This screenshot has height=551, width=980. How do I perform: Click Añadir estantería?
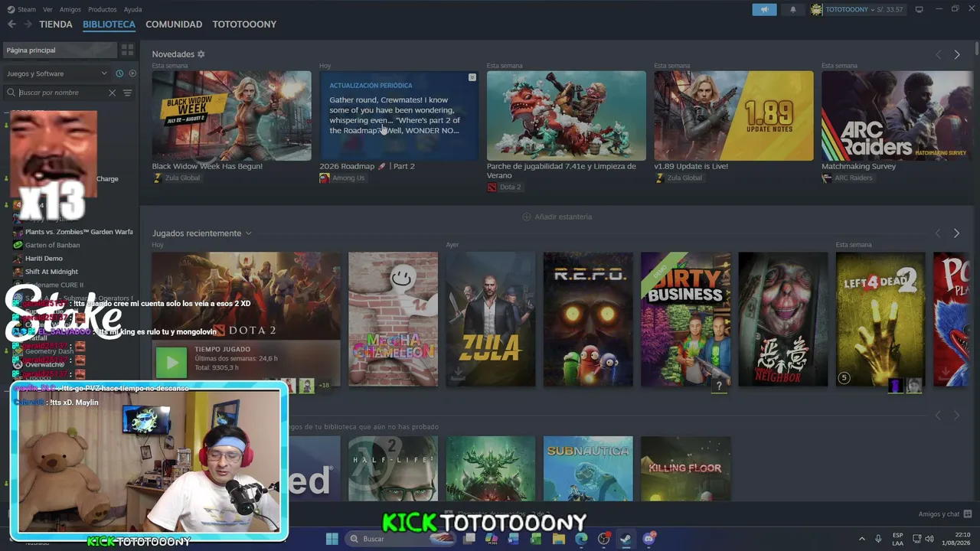[557, 217]
